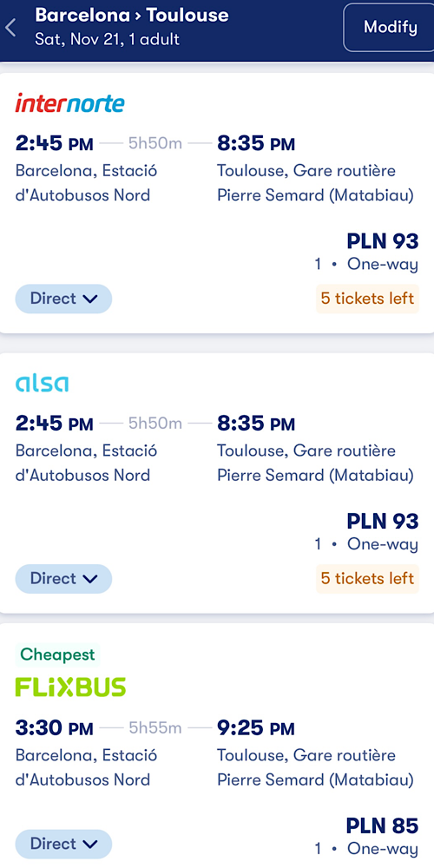Tap the 8:35 PM arrival on alsa trip
The height and width of the screenshot is (868, 434).
(256, 424)
